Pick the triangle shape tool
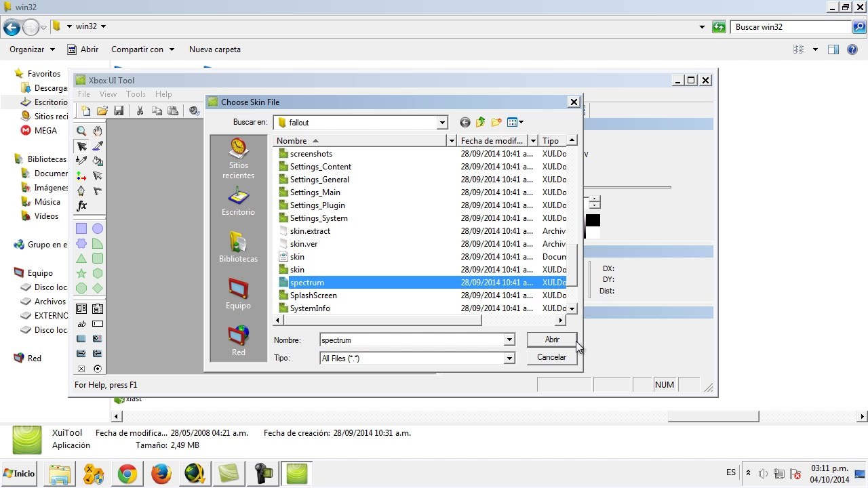868x488 pixels. click(81, 258)
